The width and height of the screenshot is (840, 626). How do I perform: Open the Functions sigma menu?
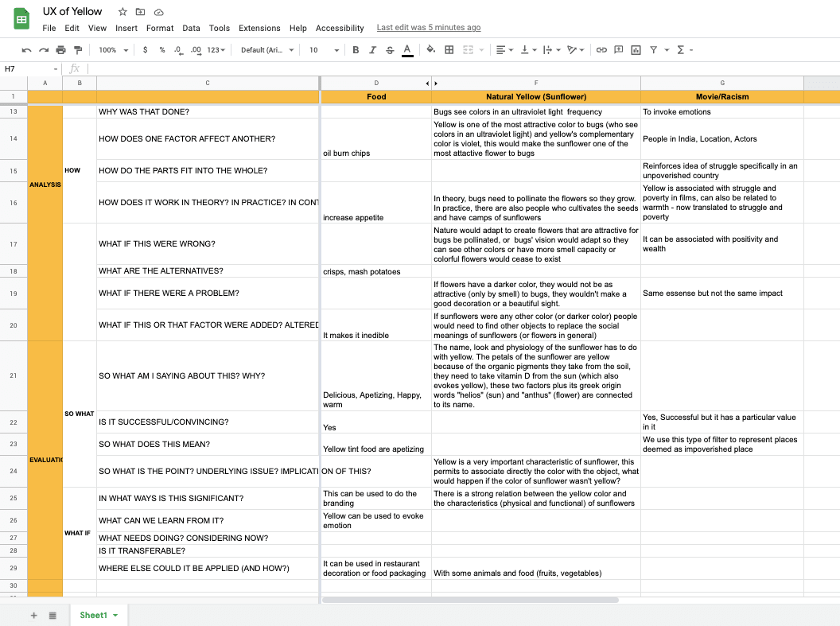[684, 50]
